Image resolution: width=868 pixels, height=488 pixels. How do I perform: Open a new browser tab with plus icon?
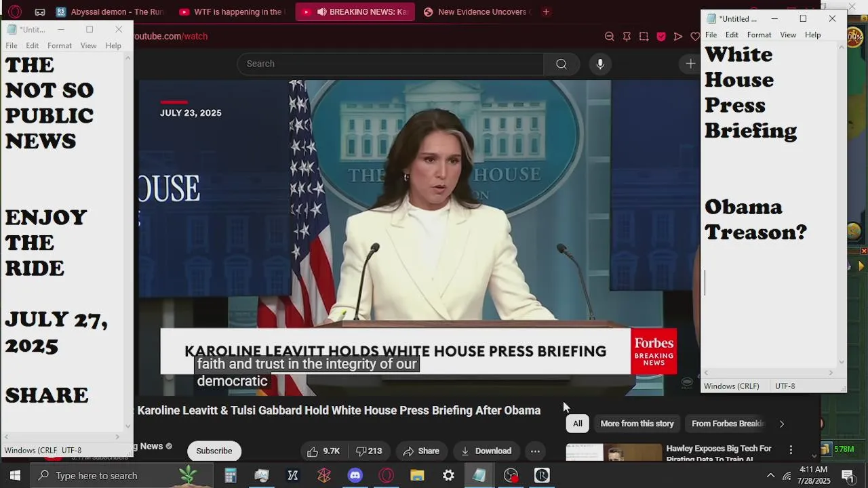tap(546, 12)
